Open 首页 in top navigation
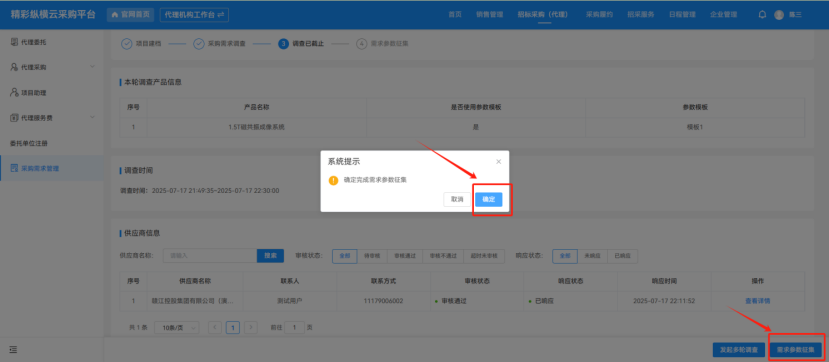 point(455,15)
